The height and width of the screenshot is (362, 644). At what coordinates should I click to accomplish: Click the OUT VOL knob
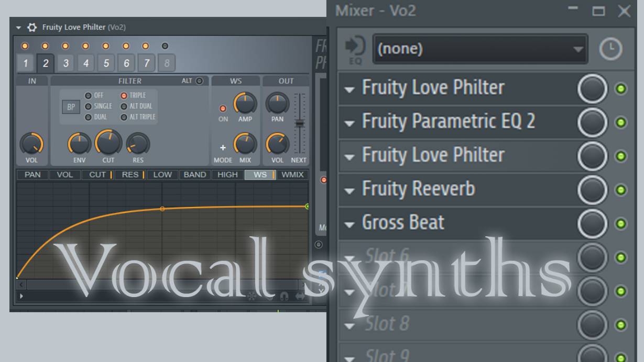(x=277, y=144)
